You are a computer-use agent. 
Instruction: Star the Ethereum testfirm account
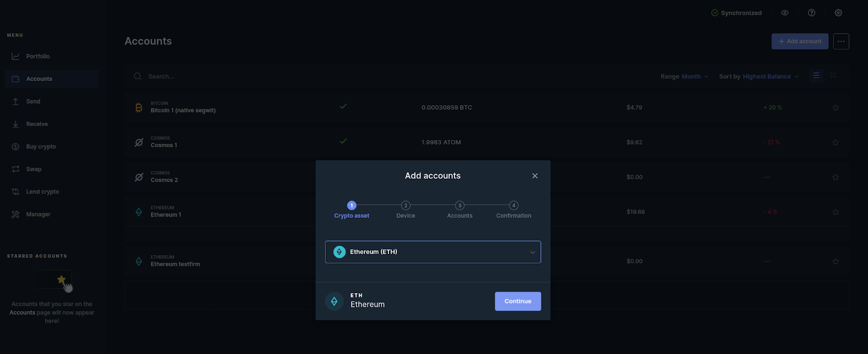click(x=835, y=261)
